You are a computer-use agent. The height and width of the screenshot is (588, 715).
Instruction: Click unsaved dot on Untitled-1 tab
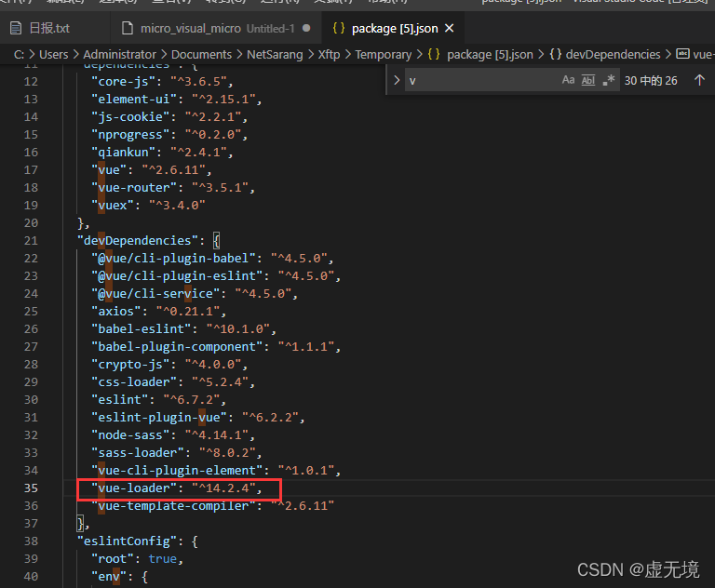click(306, 28)
